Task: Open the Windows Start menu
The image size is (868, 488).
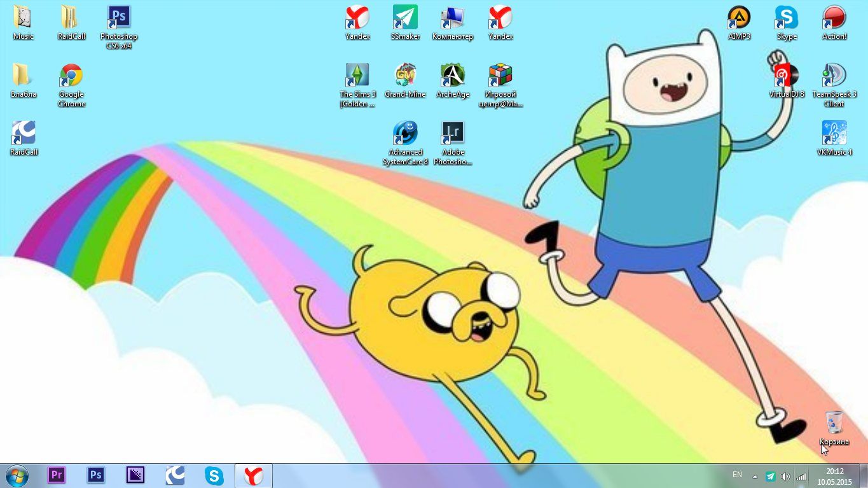Action: [x=17, y=475]
